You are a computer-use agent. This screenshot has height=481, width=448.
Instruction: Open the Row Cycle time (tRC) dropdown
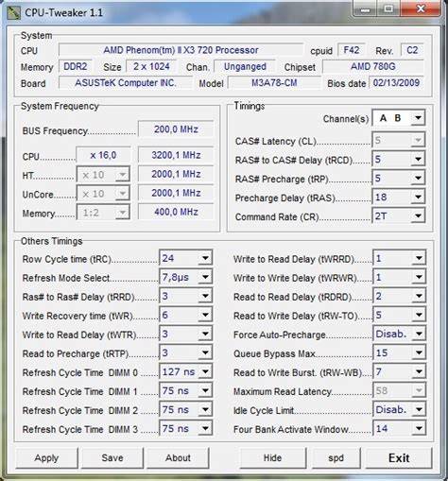tap(186, 258)
